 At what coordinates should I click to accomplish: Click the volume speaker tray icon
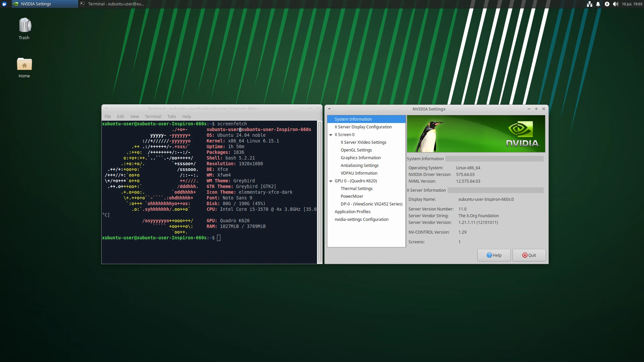point(615,4)
